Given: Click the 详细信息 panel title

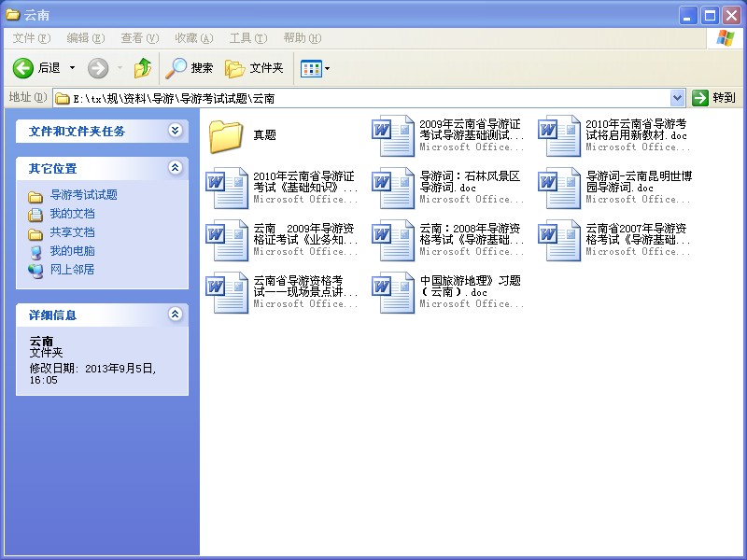Looking at the screenshot, I should (x=52, y=315).
